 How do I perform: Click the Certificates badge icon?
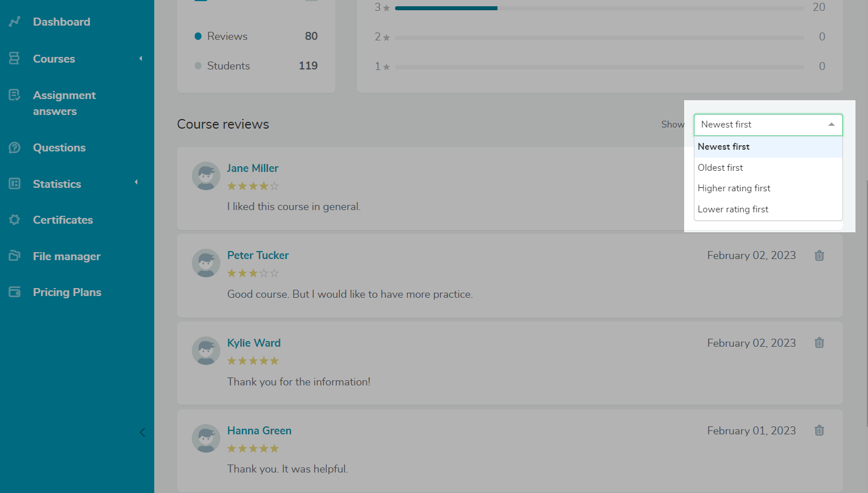15,220
